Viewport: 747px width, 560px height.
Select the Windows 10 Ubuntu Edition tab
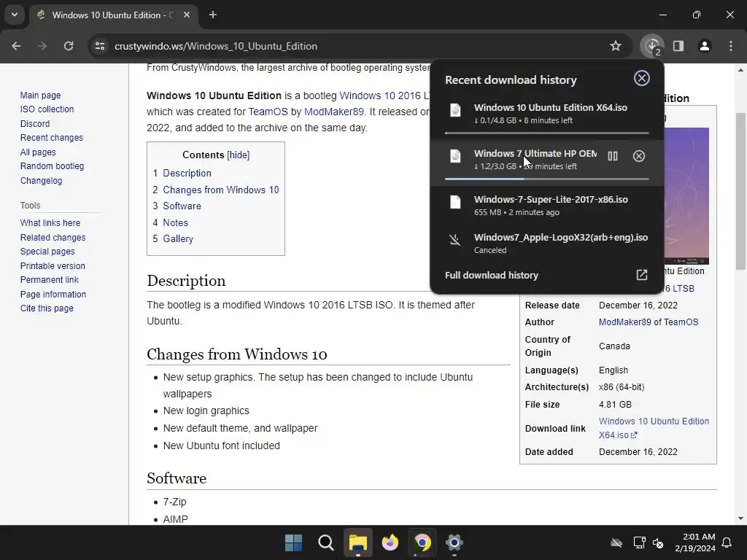tap(113, 15)
